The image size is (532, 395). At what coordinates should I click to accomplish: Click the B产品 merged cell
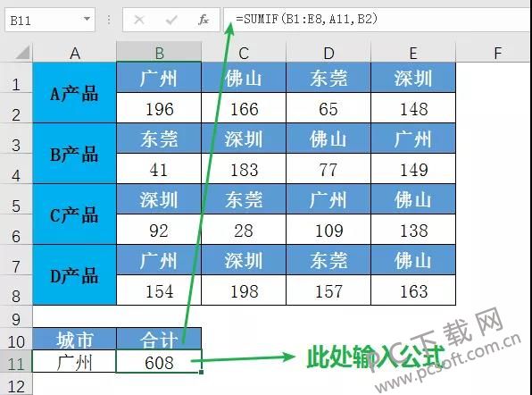[75, 153]
